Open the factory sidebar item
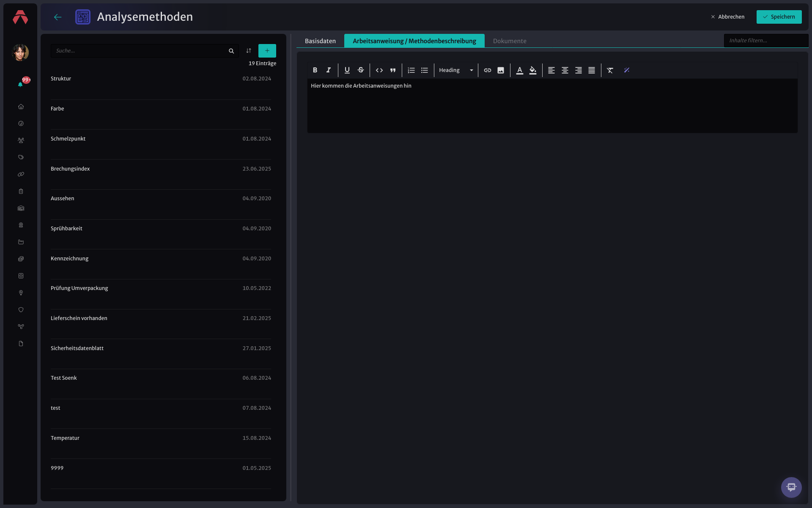Image resolution: width=812 pixels, height=508 pixels. [21, 242]
